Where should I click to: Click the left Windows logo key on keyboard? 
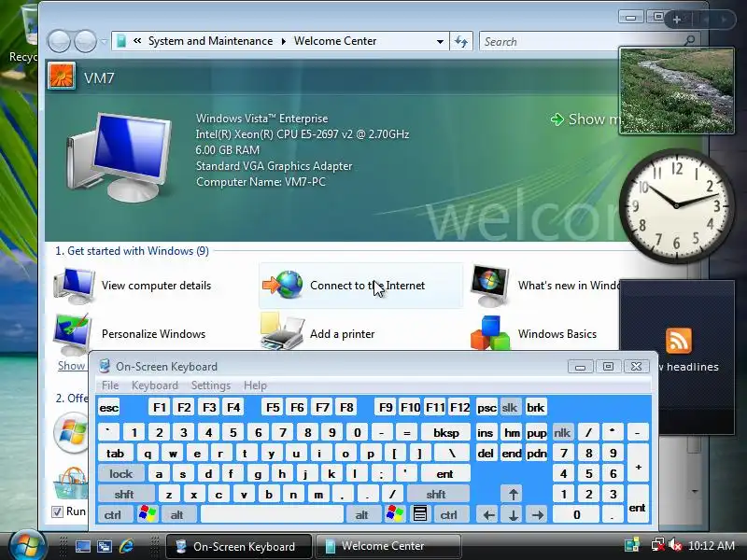(148, 514)
